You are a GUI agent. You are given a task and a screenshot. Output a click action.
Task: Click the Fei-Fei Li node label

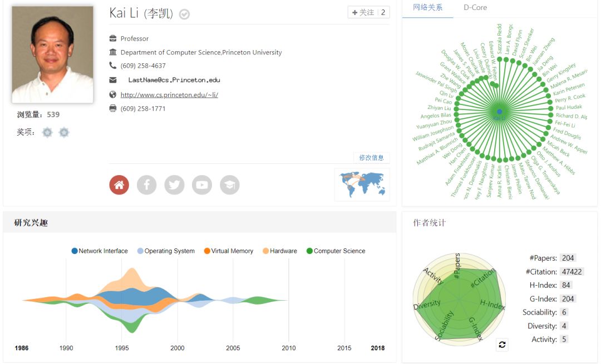[x=565, y=124]
